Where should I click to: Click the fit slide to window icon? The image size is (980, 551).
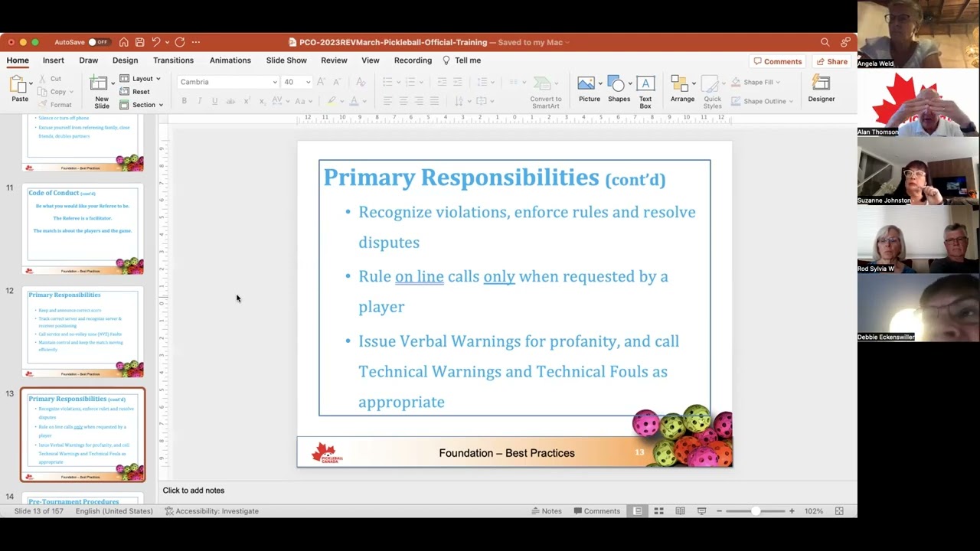pyautogui.click(x=839, y=511)
